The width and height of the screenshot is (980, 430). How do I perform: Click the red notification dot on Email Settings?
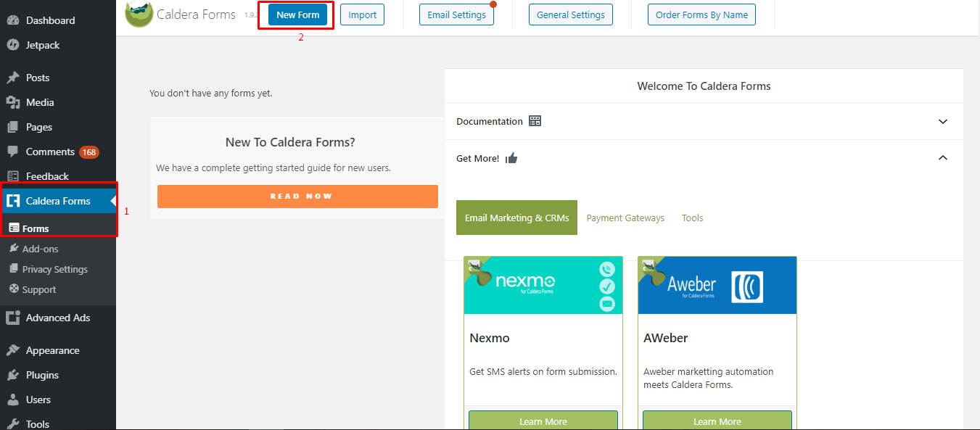coord(493,4)
